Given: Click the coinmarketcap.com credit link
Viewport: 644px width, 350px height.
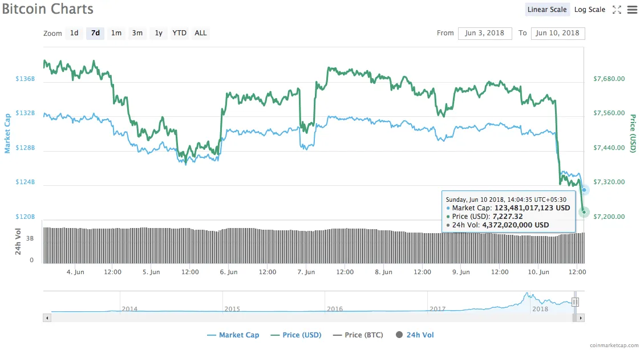Looking at the screenshot, I should pos(614,345).
